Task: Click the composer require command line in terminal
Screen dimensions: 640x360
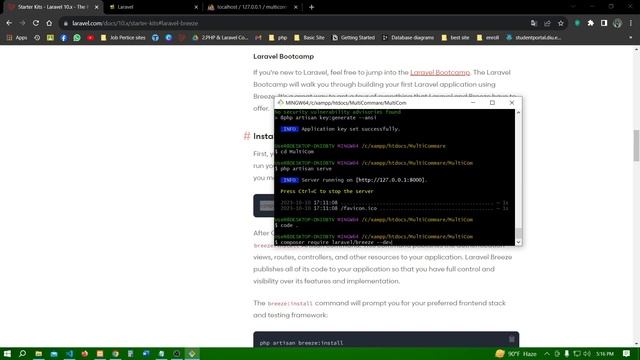Action: click(x=333, y=242)
